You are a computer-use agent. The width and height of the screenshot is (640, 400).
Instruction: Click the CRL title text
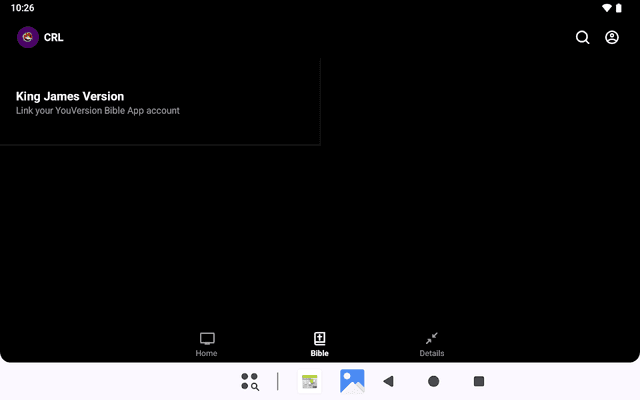click(x=53, y=38)
